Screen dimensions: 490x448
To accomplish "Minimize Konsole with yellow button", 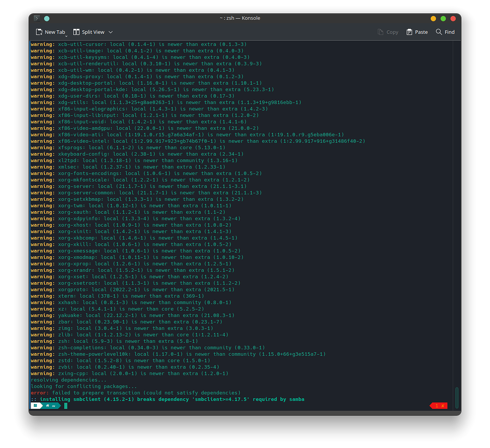I will [433, 19].
